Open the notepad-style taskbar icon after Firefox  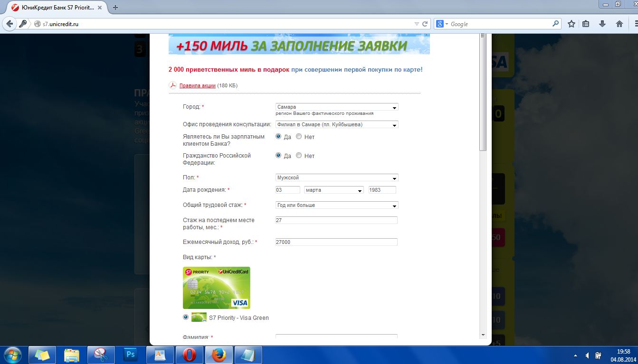pos(248,355)
